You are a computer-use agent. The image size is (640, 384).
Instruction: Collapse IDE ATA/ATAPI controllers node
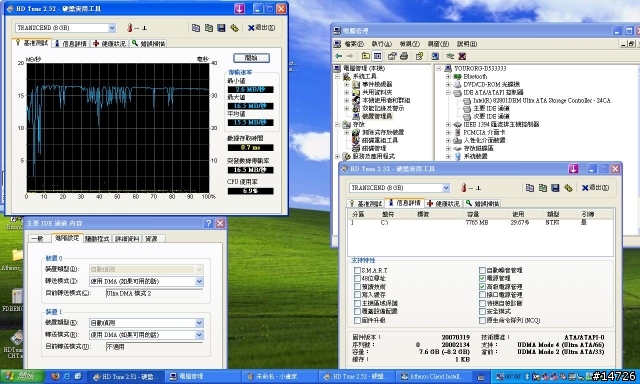[x=448, y=93]
